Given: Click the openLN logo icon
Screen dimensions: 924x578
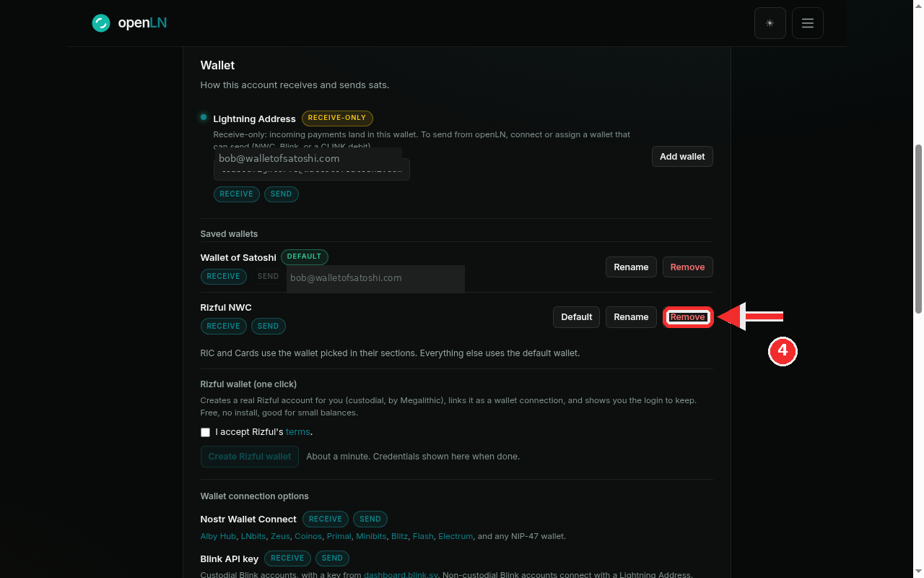Looking at the screenshot, I should click(100, 23).
